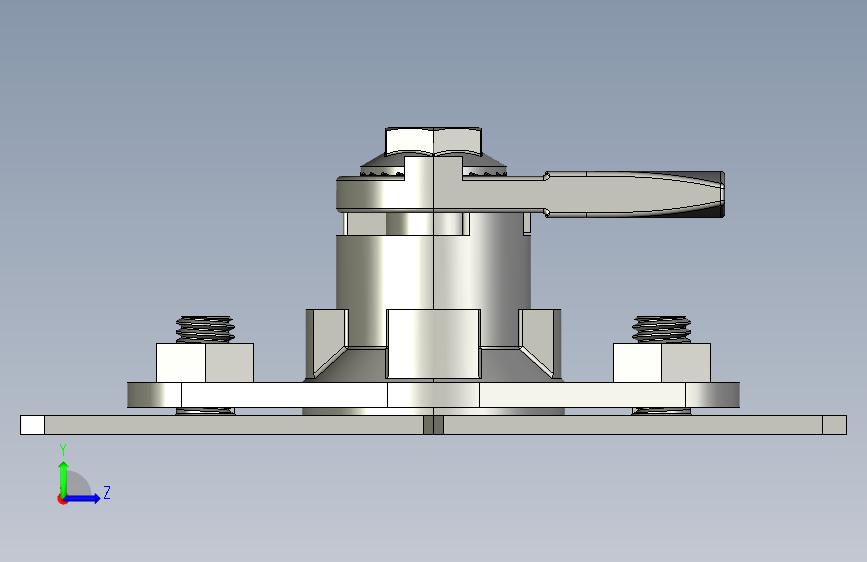The height and width of the screenshot is (562, 867).
Task: Select the right threaded stud above the nut
Action: [x=662, y=330]
